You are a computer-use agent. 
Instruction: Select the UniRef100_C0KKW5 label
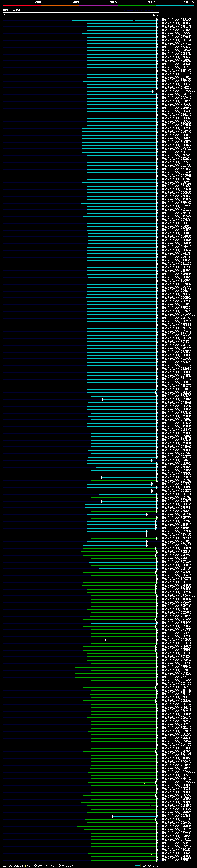point(176,64)
